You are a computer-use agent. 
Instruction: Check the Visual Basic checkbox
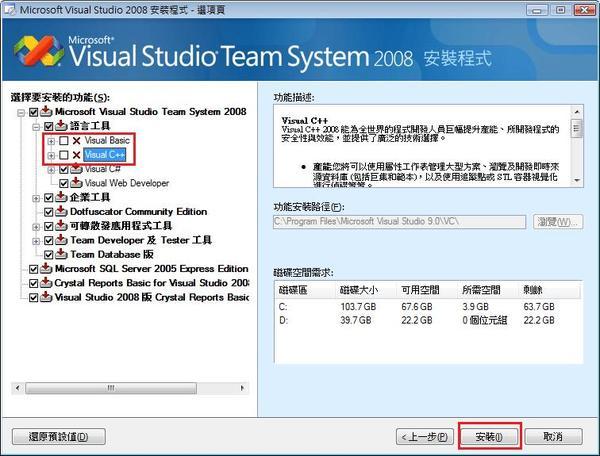click(64, 141)
